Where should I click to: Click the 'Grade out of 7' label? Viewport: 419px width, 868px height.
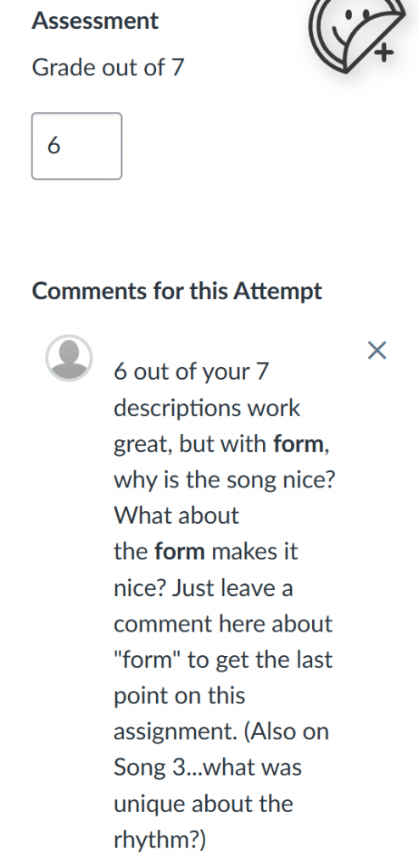108,68
